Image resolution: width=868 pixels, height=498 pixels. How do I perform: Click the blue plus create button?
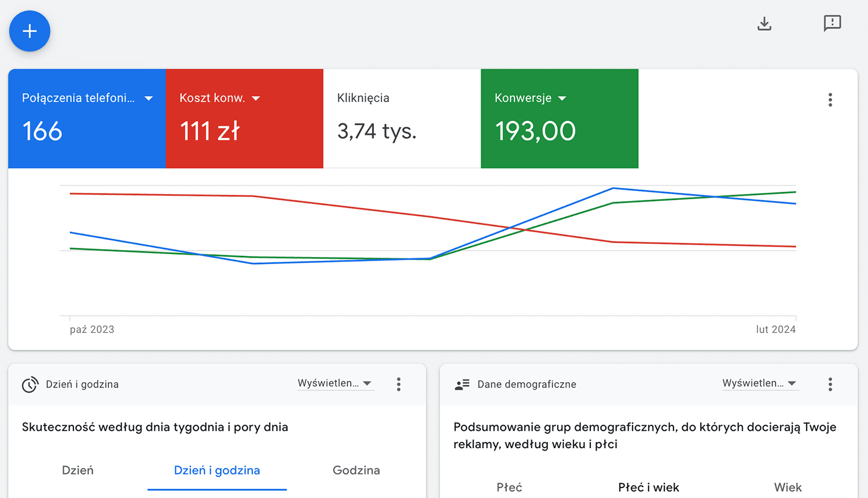(x=30, y=31)
